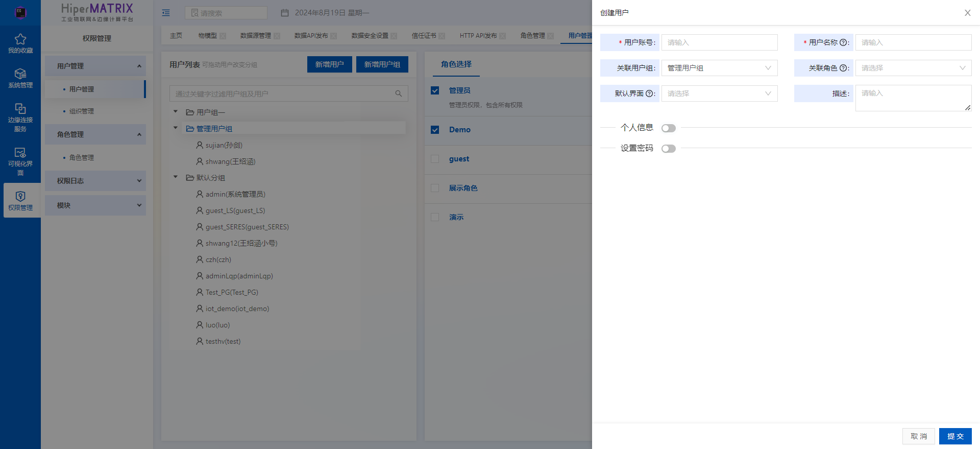
Task: Click the user icon beside sujian(孙剑)
Action: point(200,145)
